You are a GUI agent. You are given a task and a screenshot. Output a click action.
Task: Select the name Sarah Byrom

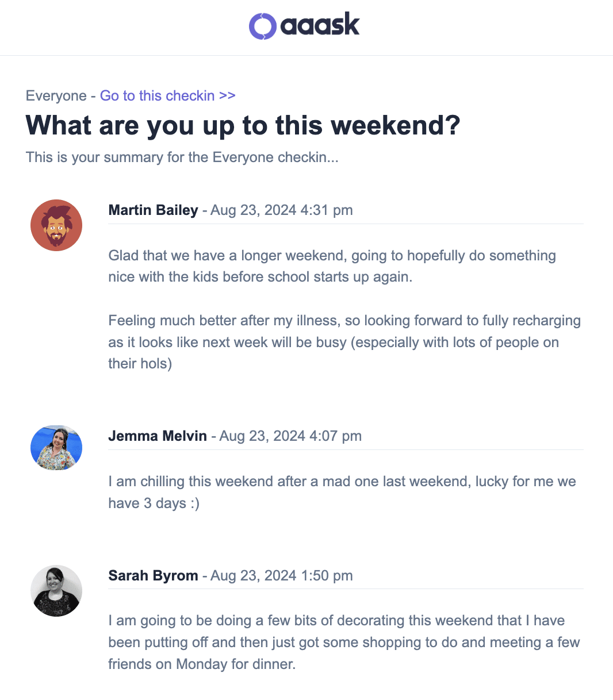click(x=153, y=575)
